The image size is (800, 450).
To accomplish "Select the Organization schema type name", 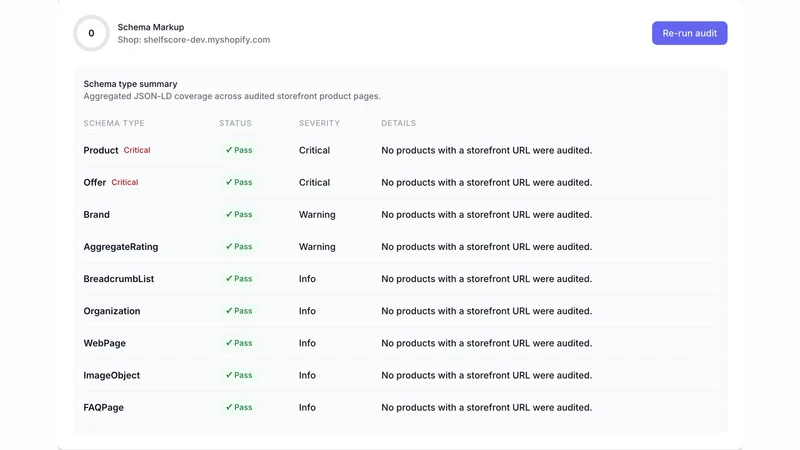I will pos(112,311).
